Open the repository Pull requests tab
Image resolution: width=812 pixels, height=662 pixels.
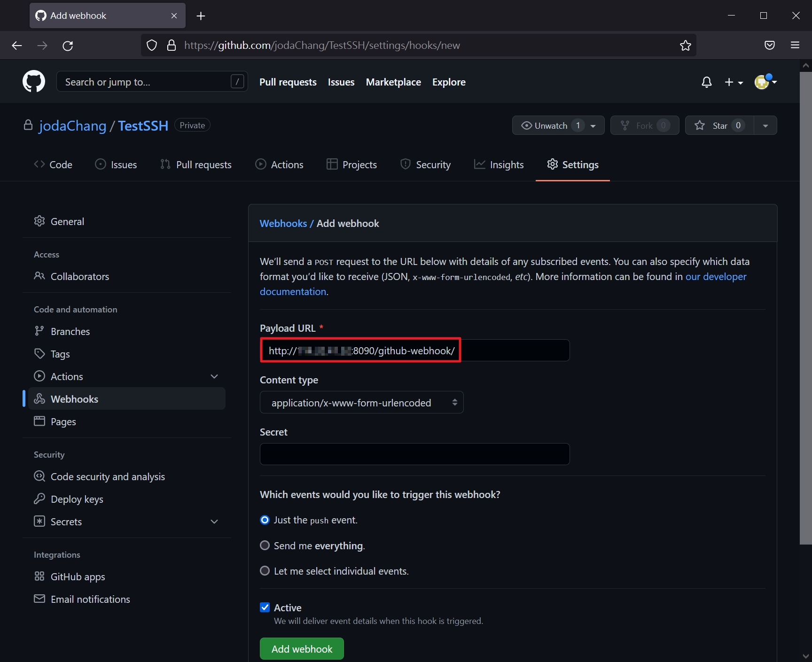click(x=196, y=165)
